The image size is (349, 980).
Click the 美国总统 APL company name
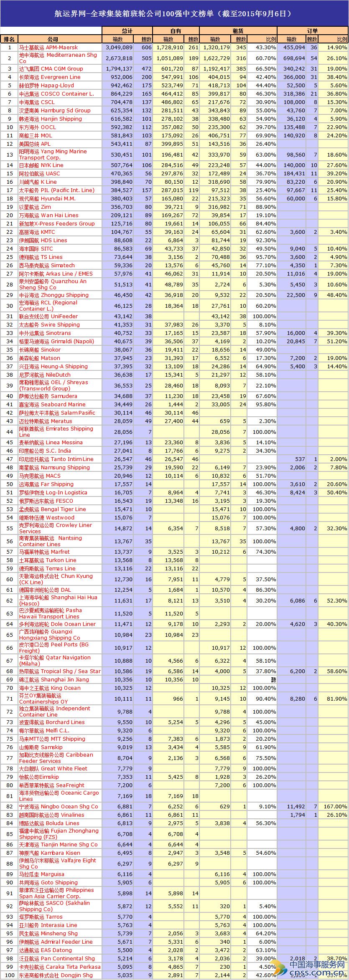pos(35,144)
